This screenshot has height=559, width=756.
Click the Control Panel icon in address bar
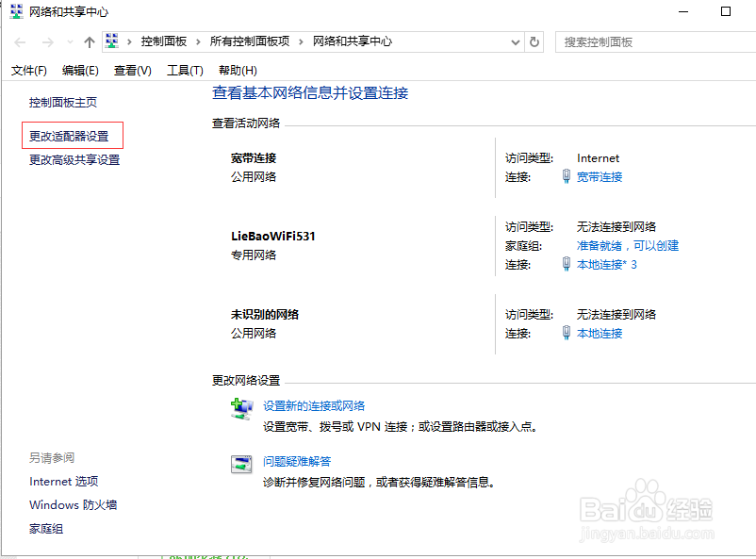pos(110,41)
